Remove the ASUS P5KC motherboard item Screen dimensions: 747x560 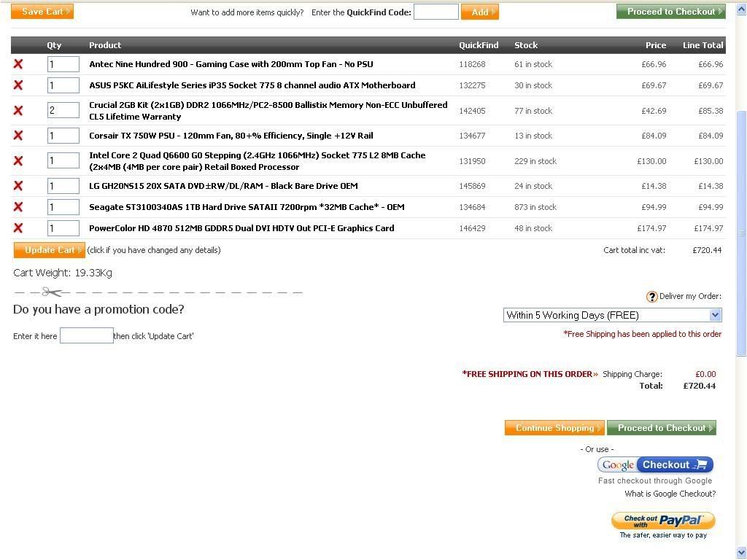tap(18, 85)
